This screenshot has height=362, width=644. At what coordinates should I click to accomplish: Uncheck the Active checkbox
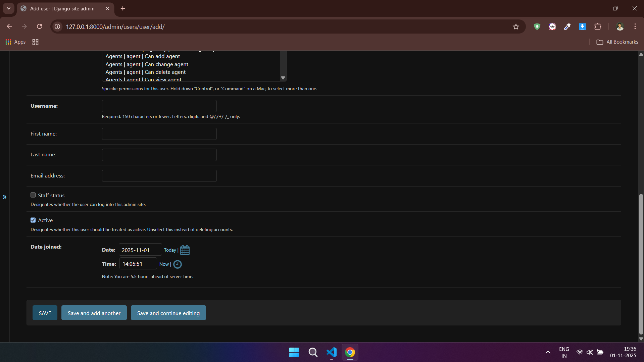(33, 220)
